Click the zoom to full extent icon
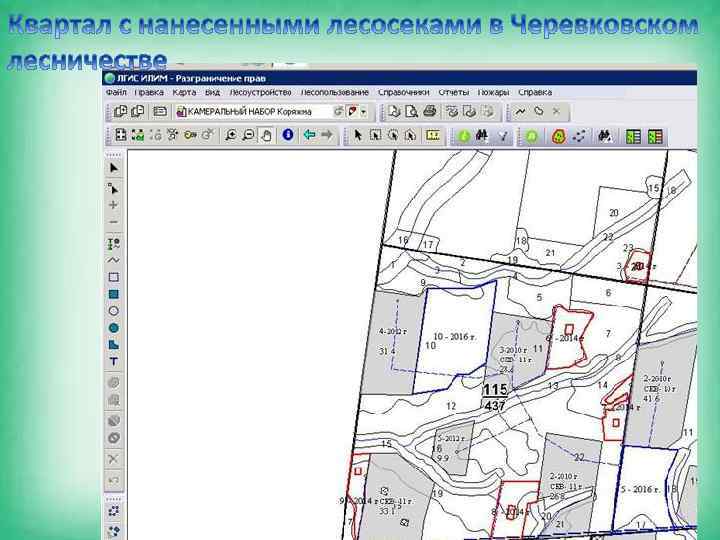This screenshot has width=720, height=540. [x=121, y=135]
